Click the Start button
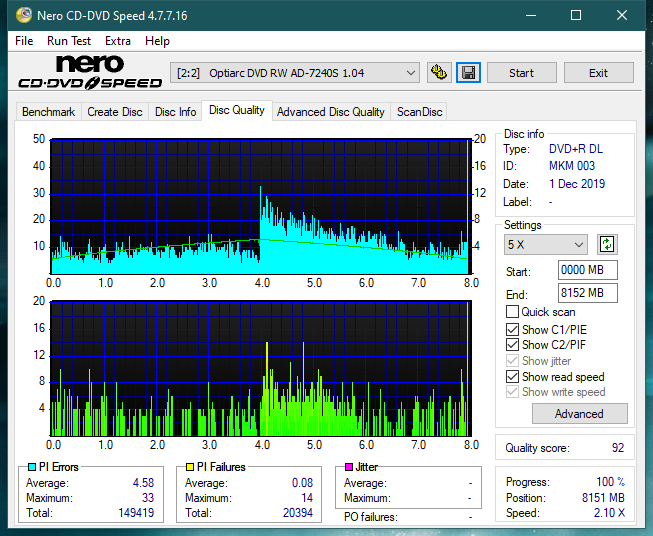This screenshot has width=653, height=536. point(521,73)
